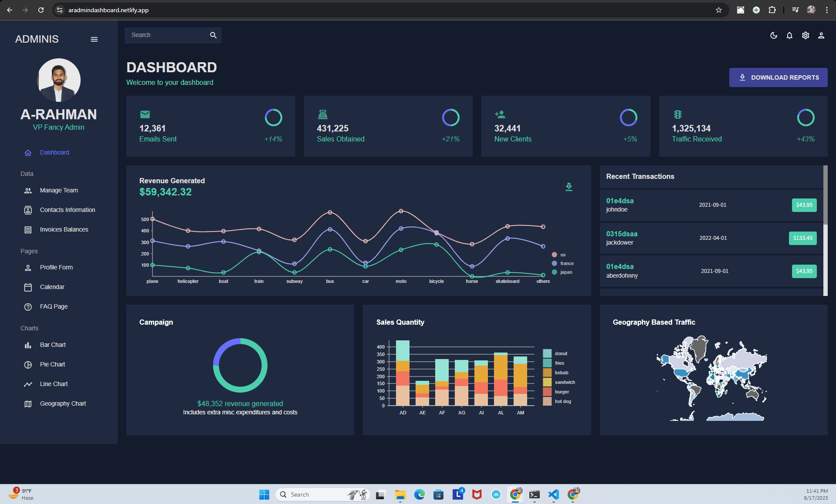Open Manage Team page
Screen dimensions: 836x504
(x=59, y=190)
